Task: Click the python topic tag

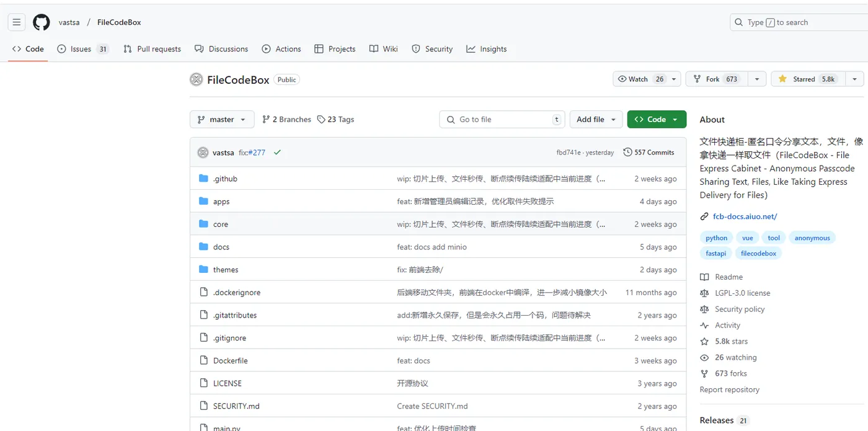Action: click(716, 238)
